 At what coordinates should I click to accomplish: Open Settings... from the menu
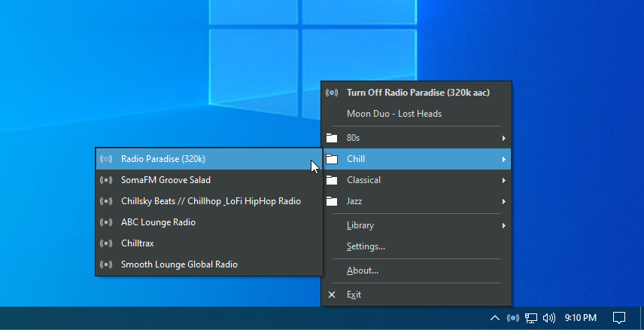click(x=417, y=246)
